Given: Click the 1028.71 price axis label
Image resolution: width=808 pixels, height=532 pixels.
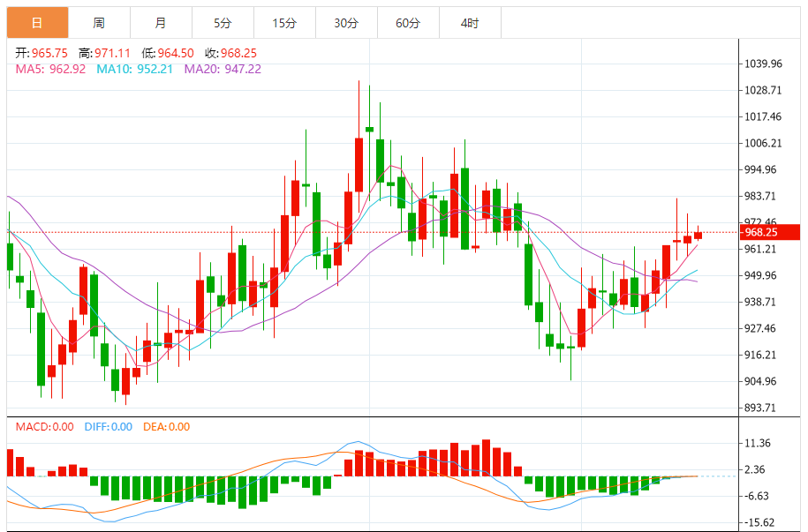Looking at the screenshot, I should click(763, 91).
